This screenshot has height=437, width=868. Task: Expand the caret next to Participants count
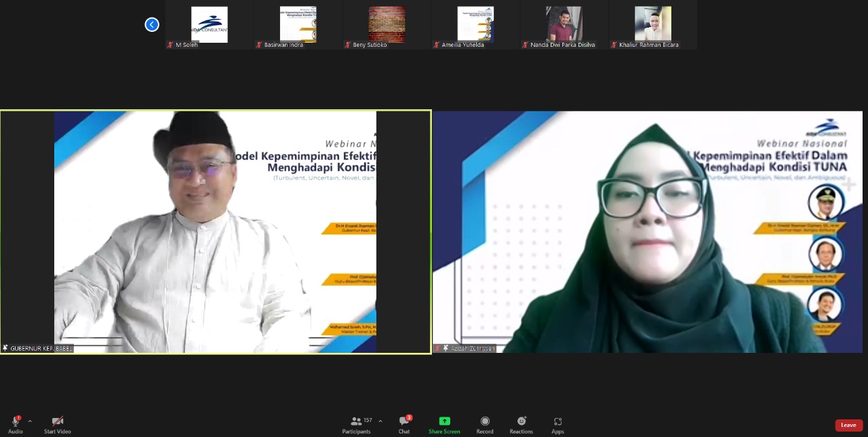[380, 421]
